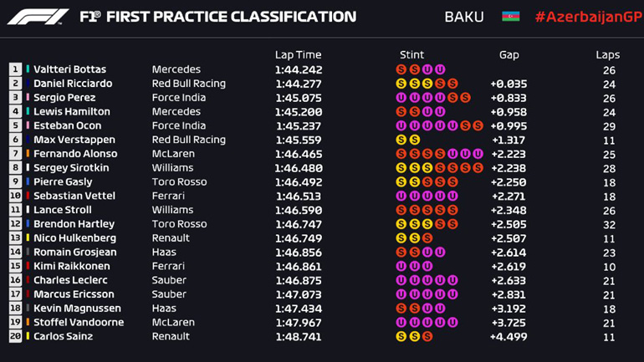Click first tyre icon in Verstappen's stint

click(x=401, y=140)
